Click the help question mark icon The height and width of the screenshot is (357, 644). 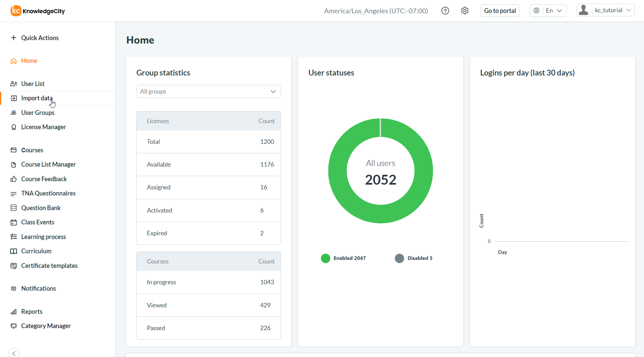coord(445,11)
